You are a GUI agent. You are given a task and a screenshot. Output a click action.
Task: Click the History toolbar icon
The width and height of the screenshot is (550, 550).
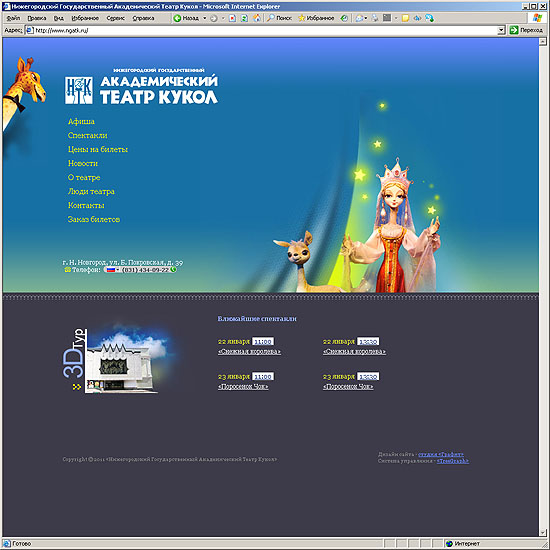(x=344, y=18)
